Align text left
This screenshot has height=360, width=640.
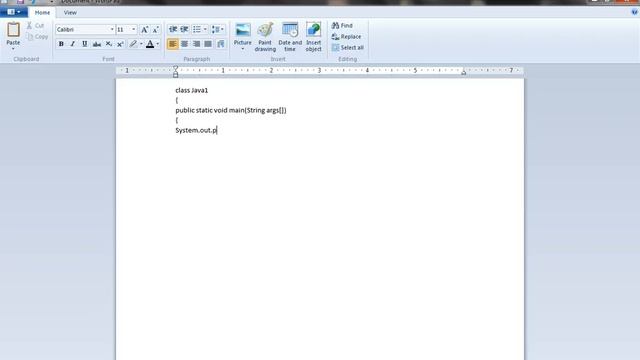[x=173, y=44]
